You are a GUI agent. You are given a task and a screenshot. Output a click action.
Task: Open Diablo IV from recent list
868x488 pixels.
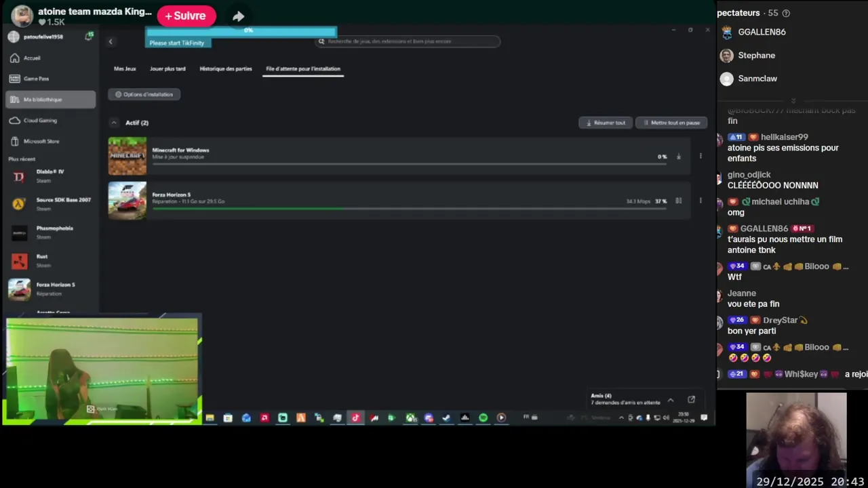[50, 176]
